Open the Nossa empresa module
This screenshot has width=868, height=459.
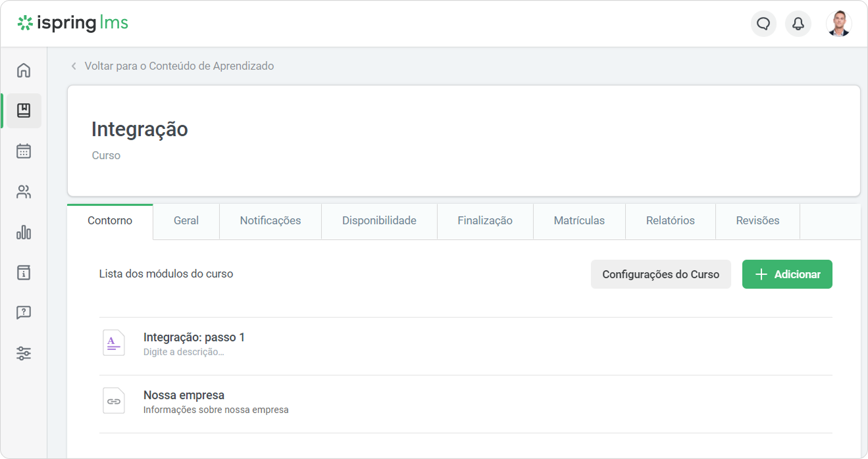click(184, 395)
